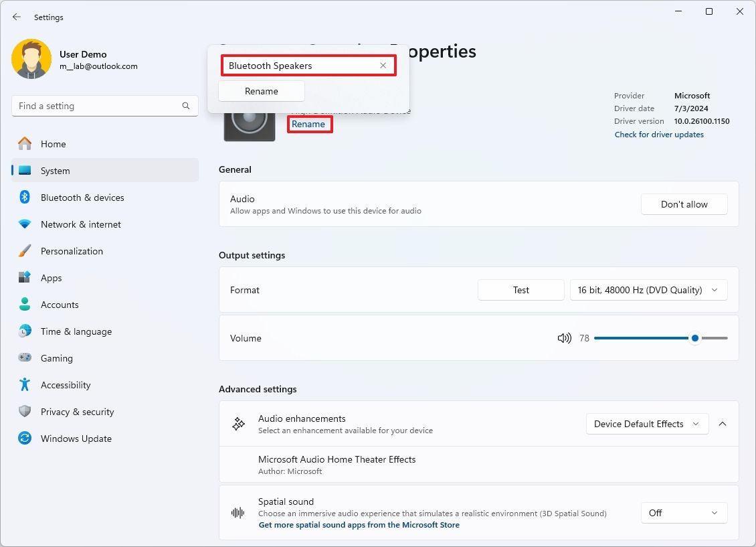Click the back arrow in Settings header
The image size is (756, 547).
17,17
